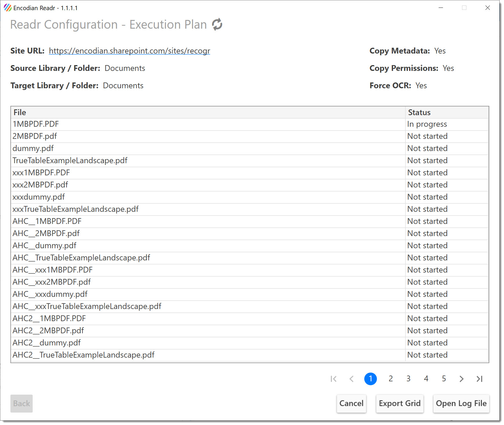Viewport: 504px width, 425px height.
Task: Jump to last page of results
Action: pos(479,379)
